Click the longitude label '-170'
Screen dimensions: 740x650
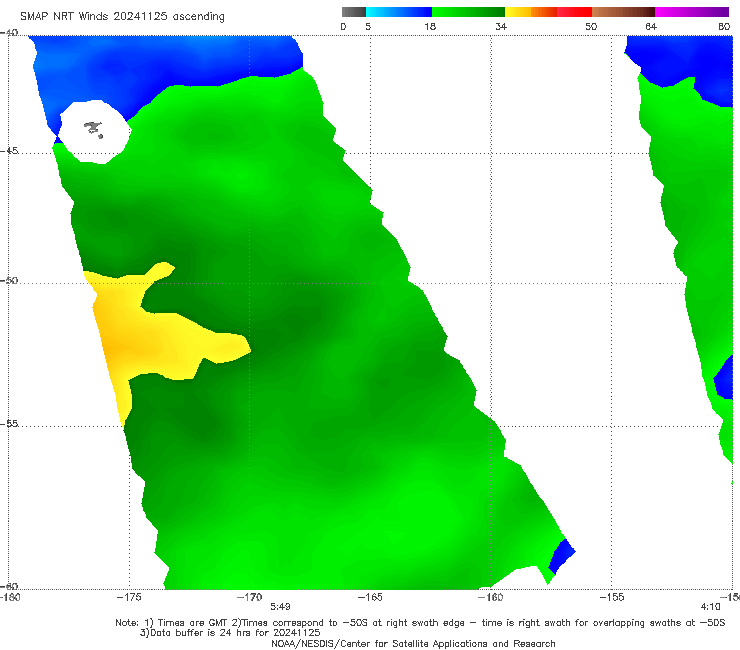[250, 597]
